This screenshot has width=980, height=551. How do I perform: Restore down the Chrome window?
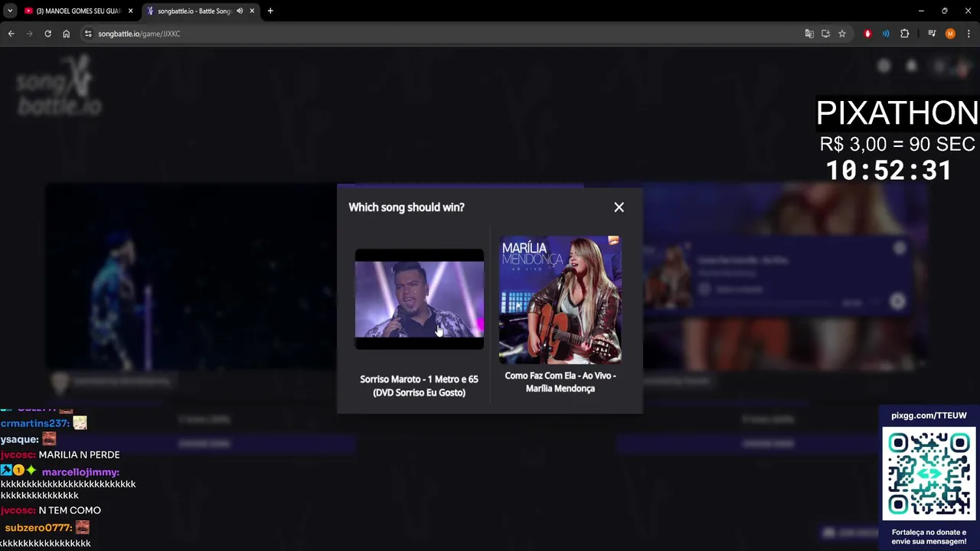(x=945, y=11)
